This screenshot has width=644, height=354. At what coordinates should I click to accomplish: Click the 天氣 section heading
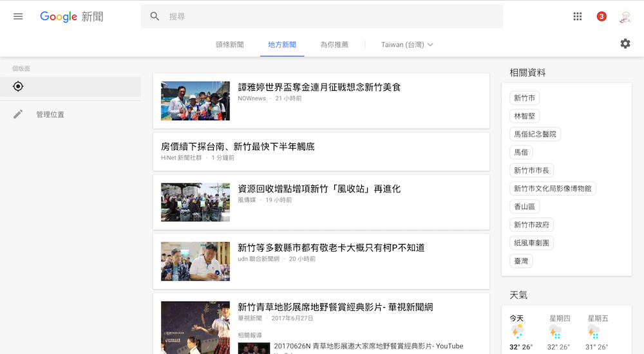coord(518,295)
